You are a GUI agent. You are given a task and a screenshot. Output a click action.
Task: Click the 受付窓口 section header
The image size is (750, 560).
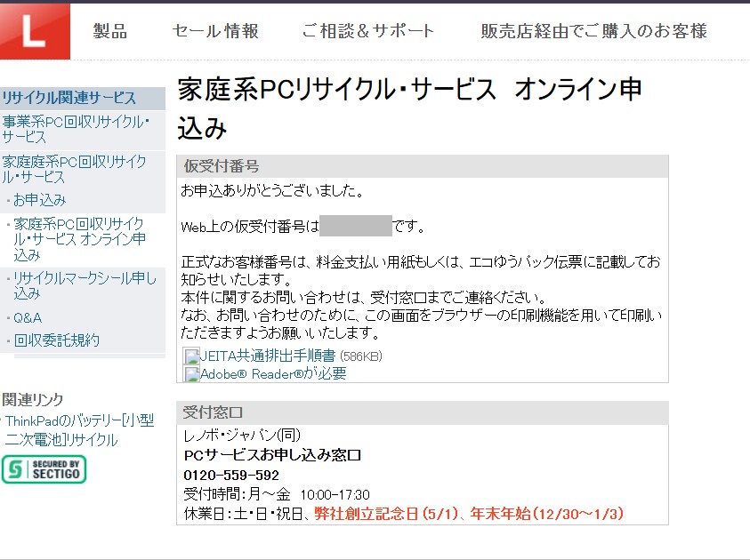(423, 412)
